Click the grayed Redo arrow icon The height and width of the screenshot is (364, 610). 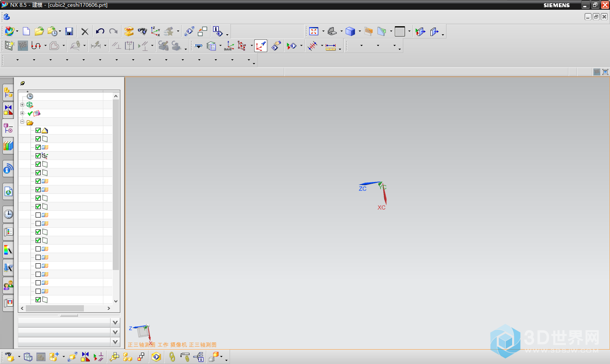[113, 31]
